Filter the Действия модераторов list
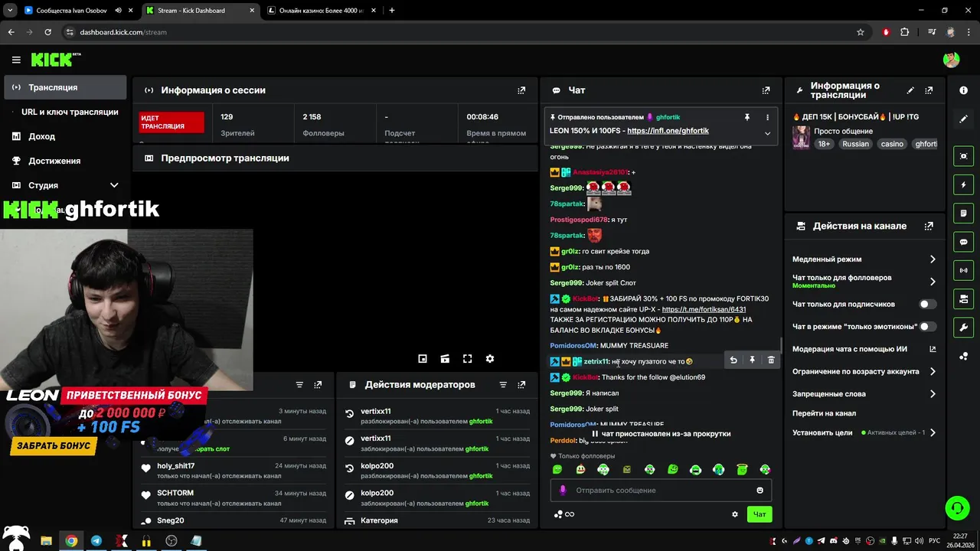Image resolution: width=980 pixels, height=551 pixels. (x=503, y=385)
